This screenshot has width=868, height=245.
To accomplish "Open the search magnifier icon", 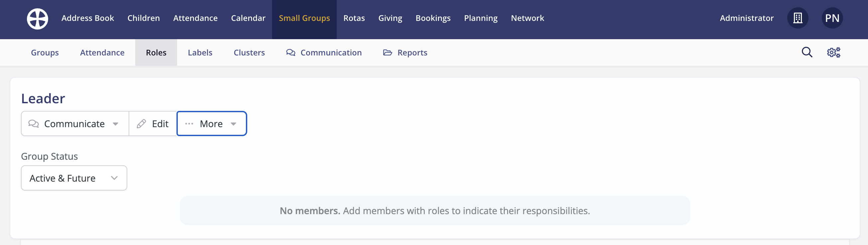I will point(807,52).
